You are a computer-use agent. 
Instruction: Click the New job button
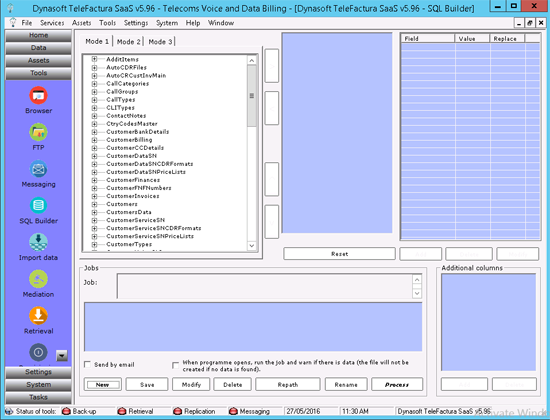pyautogui.click(x=102, y=385)
